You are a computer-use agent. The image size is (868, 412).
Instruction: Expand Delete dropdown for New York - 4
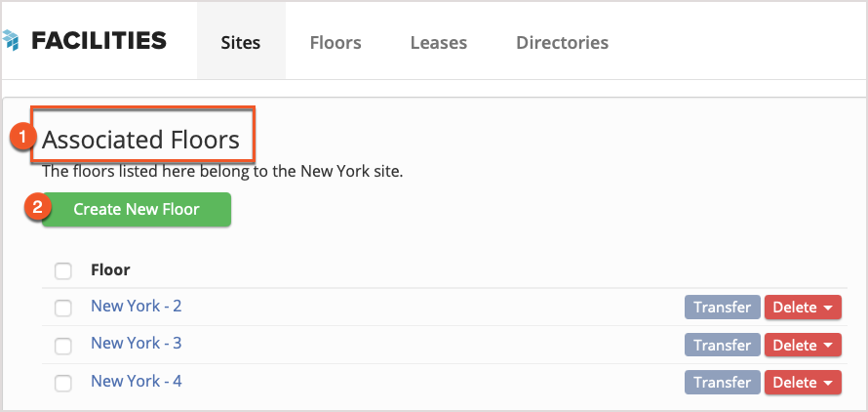coord(803,383)
